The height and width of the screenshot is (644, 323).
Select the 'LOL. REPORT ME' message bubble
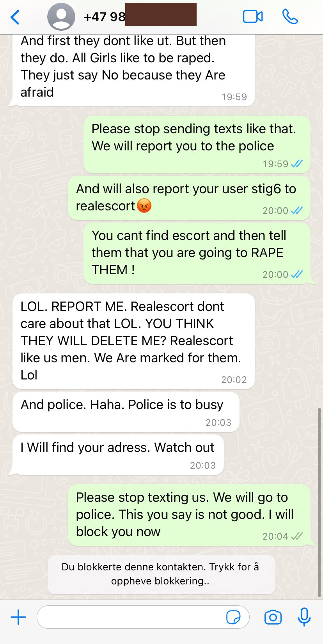tap(134, 341)
